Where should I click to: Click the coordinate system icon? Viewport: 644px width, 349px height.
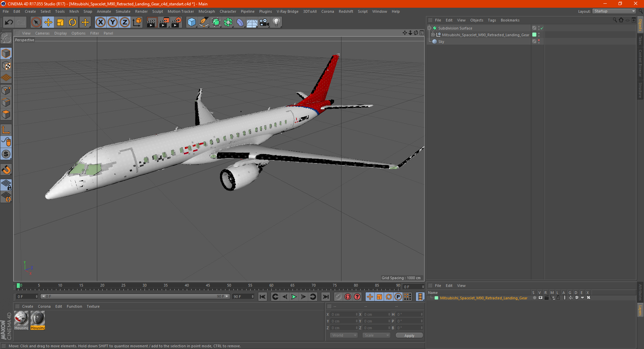coord(137,22)
